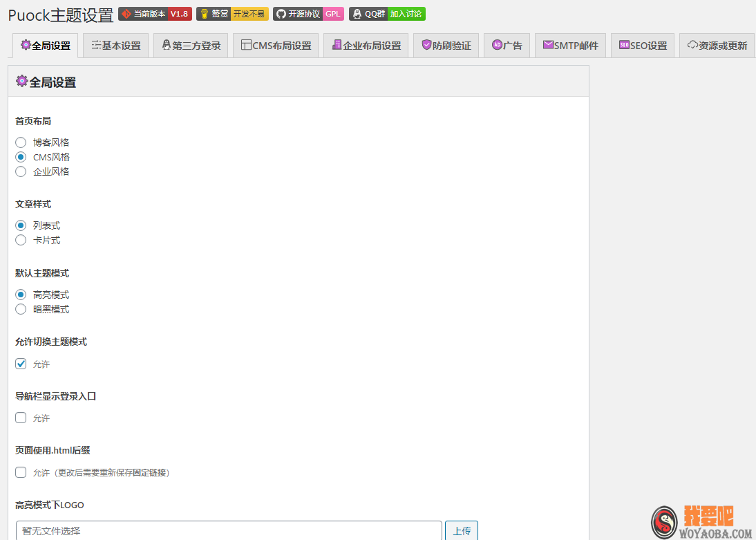Click the shield icon on 防刷验证 tab

pos(426,45)
